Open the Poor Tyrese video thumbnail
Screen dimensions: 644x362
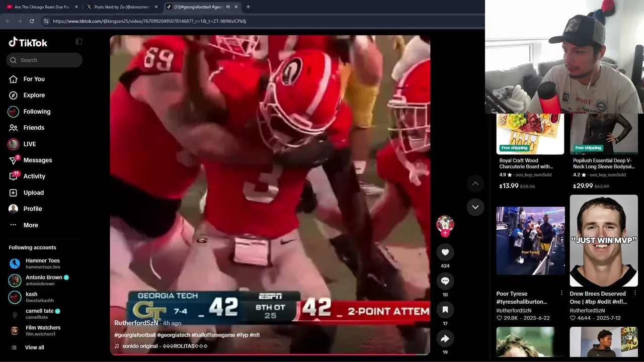530,241
